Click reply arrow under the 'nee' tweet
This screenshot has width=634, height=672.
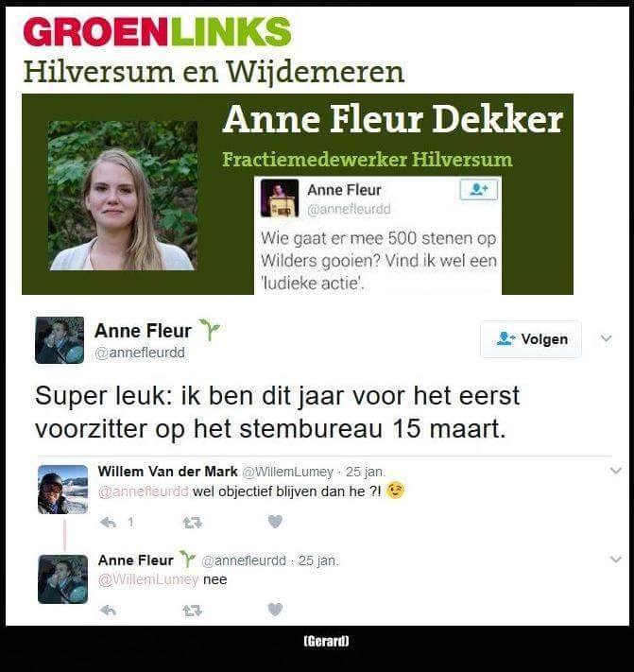(x=108, y=610)
